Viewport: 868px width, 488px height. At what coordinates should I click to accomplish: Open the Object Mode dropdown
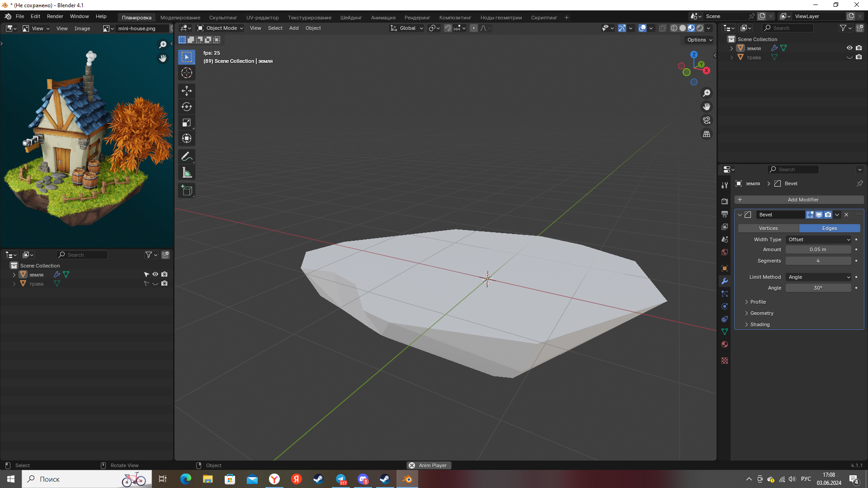220,28
